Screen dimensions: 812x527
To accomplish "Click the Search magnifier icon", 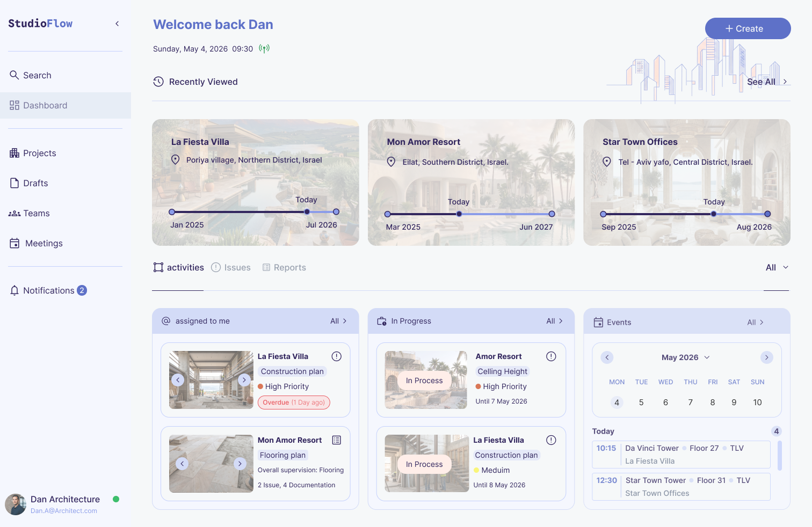I will [x=15, y=75].
